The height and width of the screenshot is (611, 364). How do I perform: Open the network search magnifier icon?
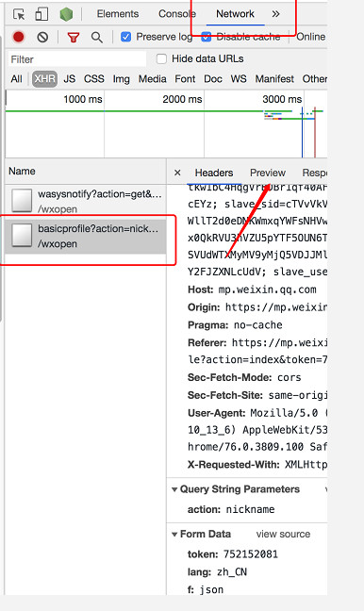coord(96,38)
